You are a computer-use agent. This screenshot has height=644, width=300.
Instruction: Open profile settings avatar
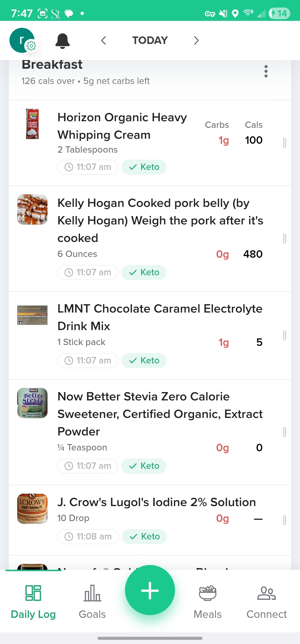click(x=22, y=40)
